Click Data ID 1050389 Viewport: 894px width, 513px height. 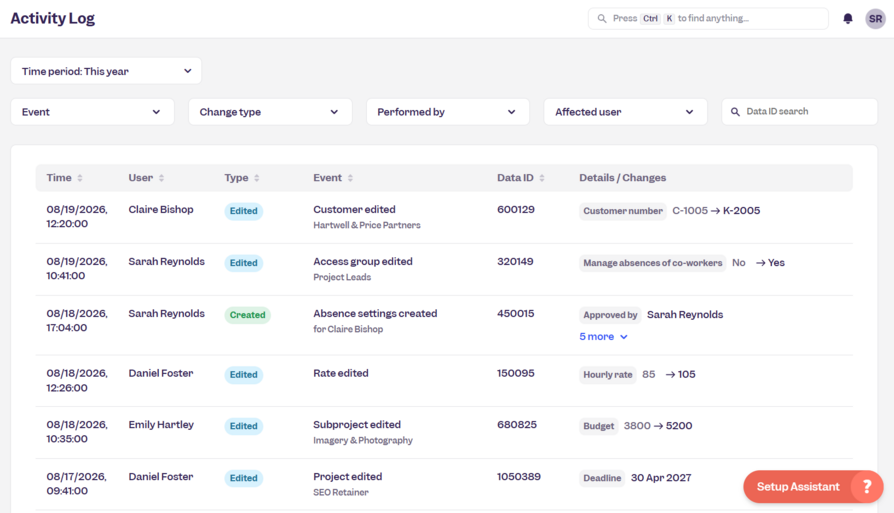pyautogui.click(x=519, y=477)
